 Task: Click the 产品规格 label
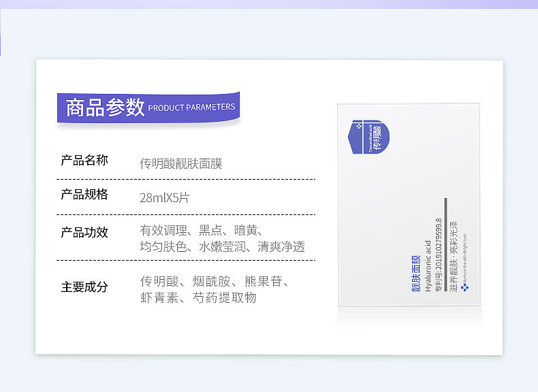point(84,195)
